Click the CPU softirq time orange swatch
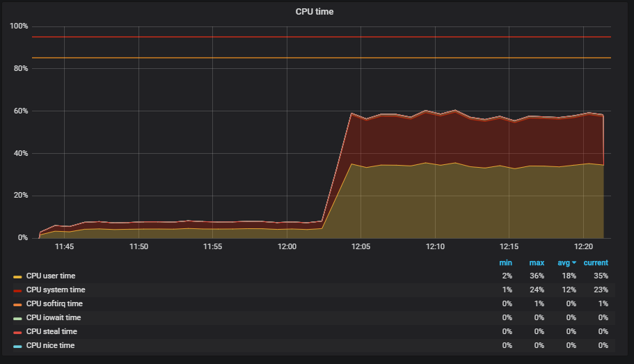Screen dimensions: 634x364 (17, 305)
